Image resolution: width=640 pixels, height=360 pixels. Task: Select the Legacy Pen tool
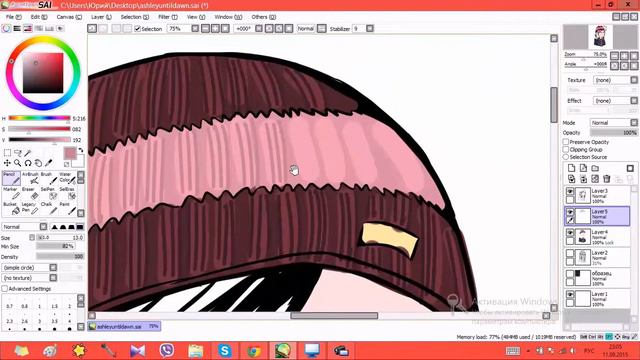[x=30, y=208]
